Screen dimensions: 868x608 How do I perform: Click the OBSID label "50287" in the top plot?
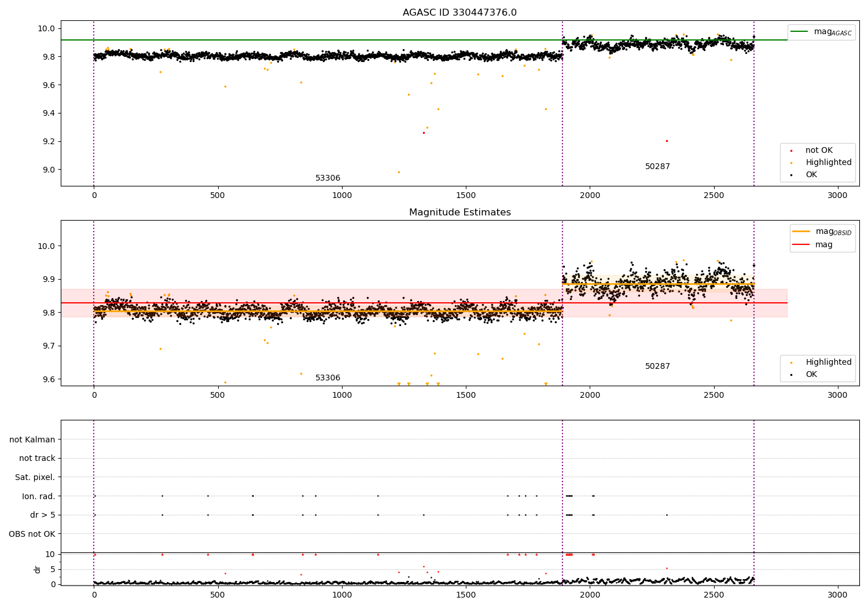coord(657,167)
